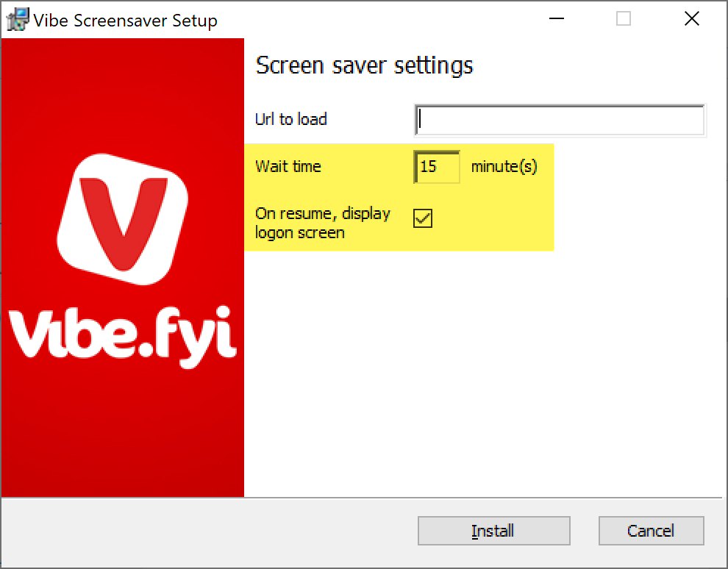728x569 pixels.
Task: Cancel the setup wizard
Action: coord(651,531)
